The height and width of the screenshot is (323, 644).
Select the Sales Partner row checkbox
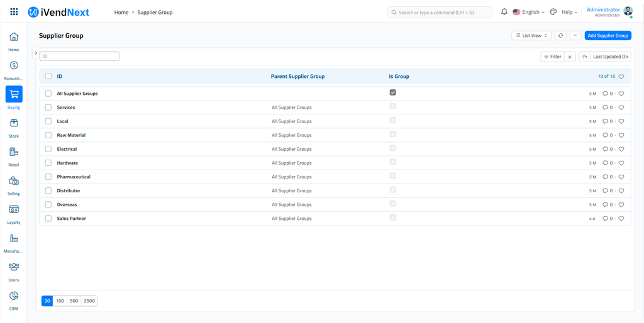[48, 218]
